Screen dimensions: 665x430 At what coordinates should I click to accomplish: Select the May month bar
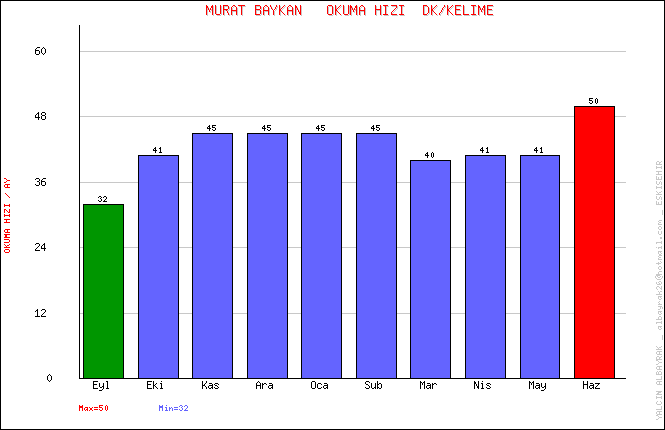tap(539, 266)
